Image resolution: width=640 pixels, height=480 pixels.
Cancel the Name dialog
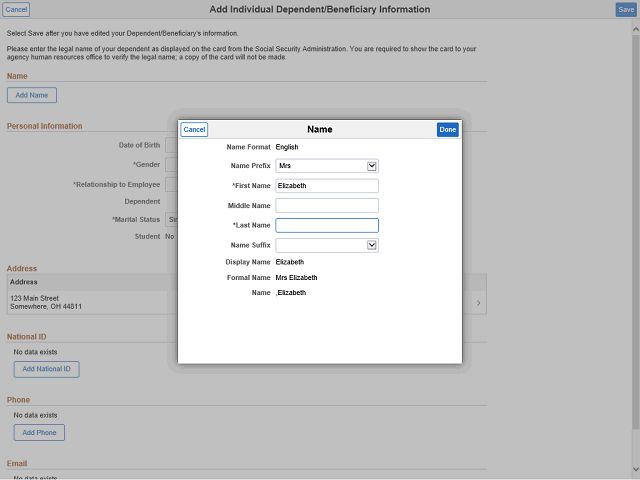pyautogui.click(x=194, y=129)
